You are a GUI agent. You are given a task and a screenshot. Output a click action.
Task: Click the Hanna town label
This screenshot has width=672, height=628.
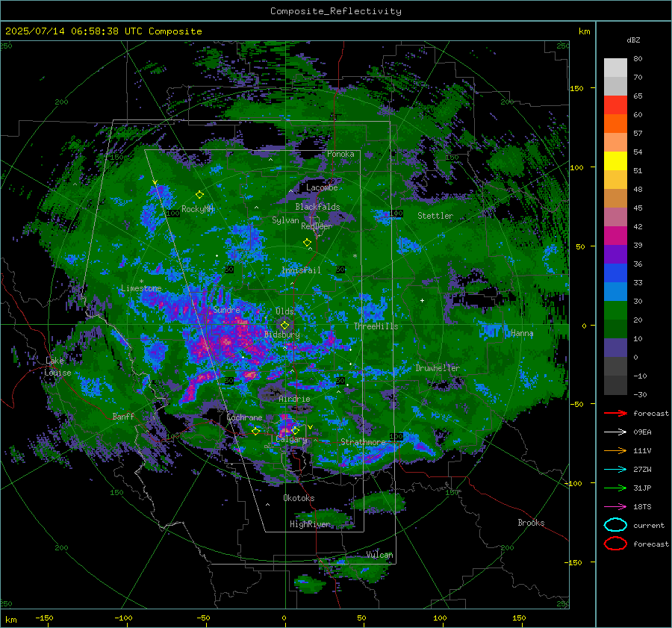[522, 333]
